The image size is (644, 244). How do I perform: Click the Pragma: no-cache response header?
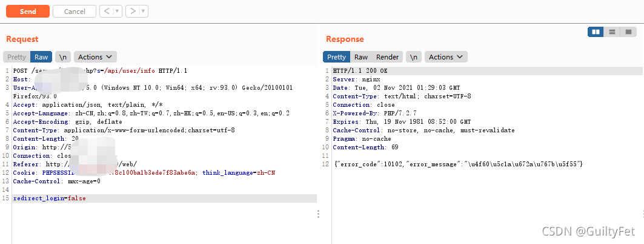tap(362, 138)
